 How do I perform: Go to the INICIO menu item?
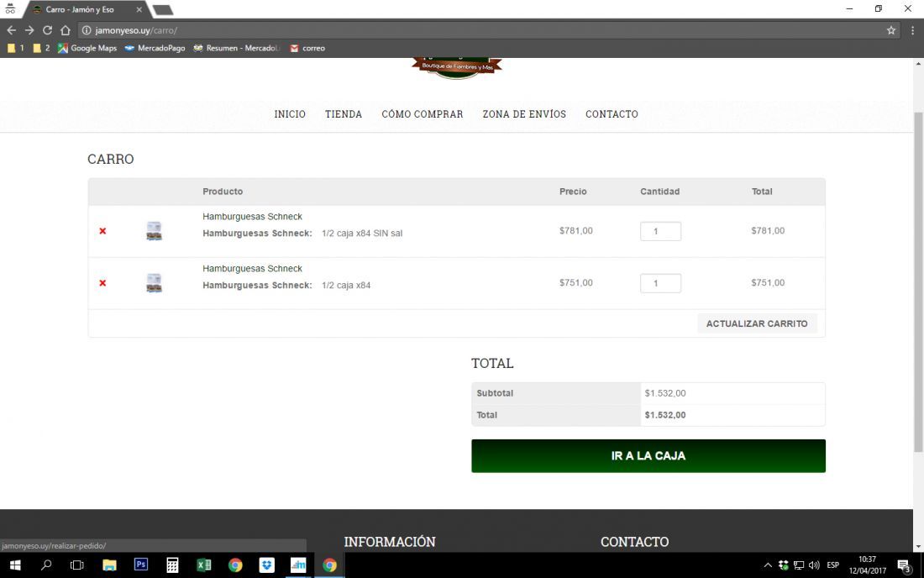point(290,114)
